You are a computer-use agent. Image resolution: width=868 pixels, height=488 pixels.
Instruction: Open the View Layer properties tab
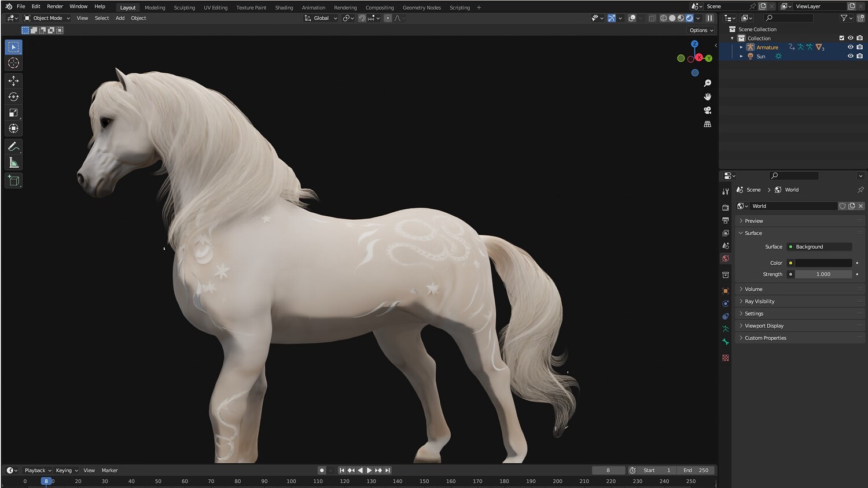click(x=726, y=233)
